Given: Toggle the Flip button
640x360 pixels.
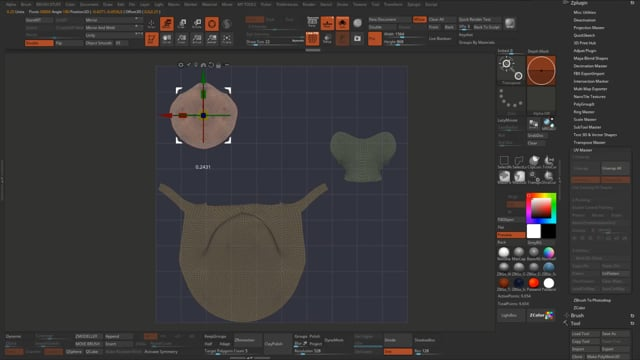Looking at the screenshot, I should coord(69,43).
